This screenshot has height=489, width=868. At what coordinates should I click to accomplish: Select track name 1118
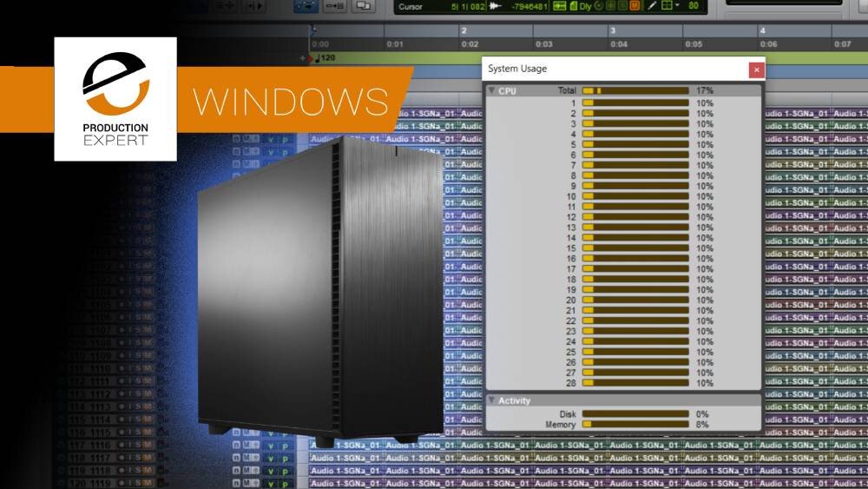100,471
